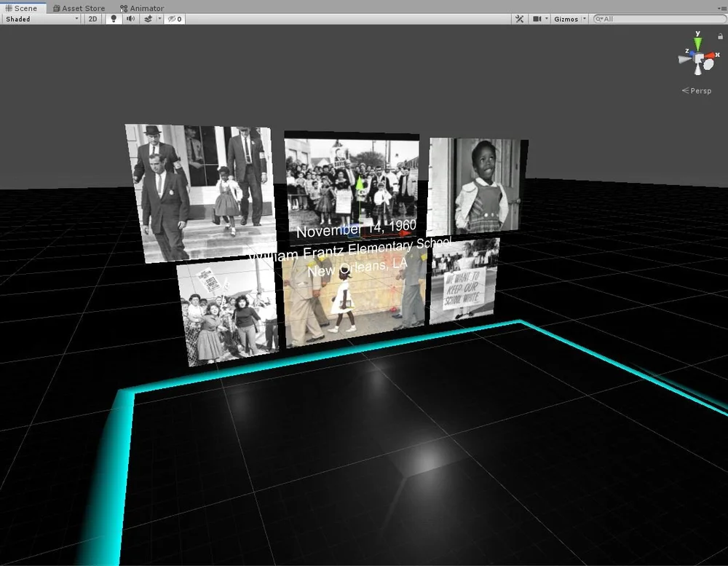Open the Asset Store tab
Viewport: 728px width, 566px height.
point(79,8)
